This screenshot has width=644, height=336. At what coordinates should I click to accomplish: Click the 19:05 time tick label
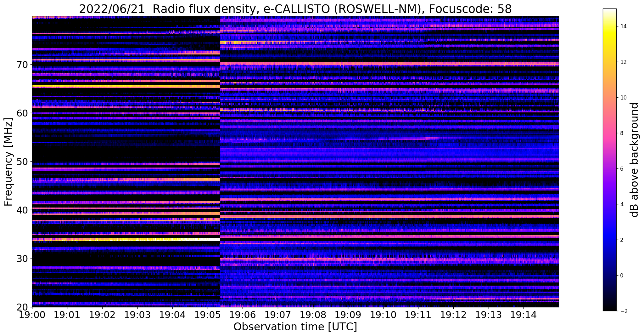(208, 315)
